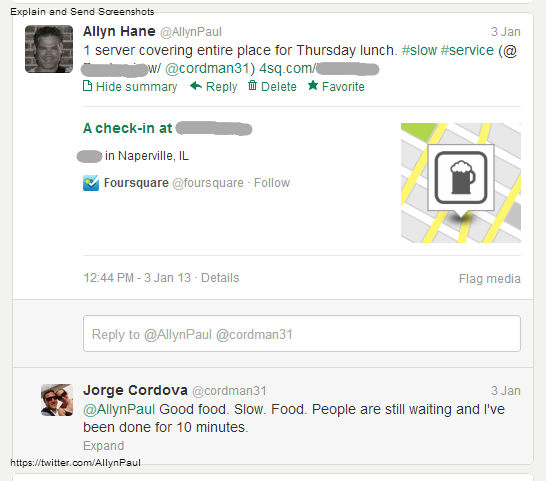This screenshot has width=546, height=481.
Task: Click the A check-in at heading link
Action: tap(167, 129)
